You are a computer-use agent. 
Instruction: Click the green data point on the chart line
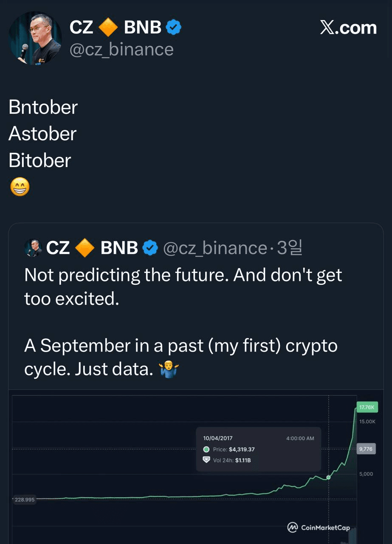click(x=328, y=477)
